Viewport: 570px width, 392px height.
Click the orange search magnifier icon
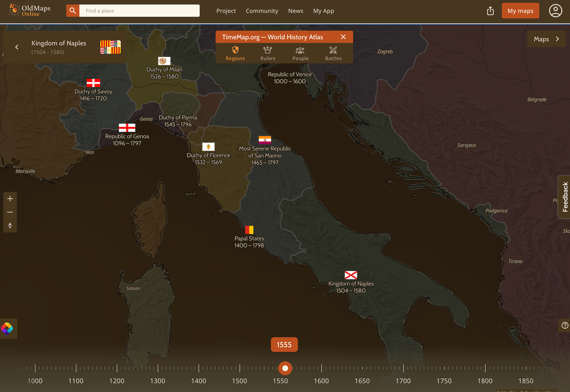point(73,11)
